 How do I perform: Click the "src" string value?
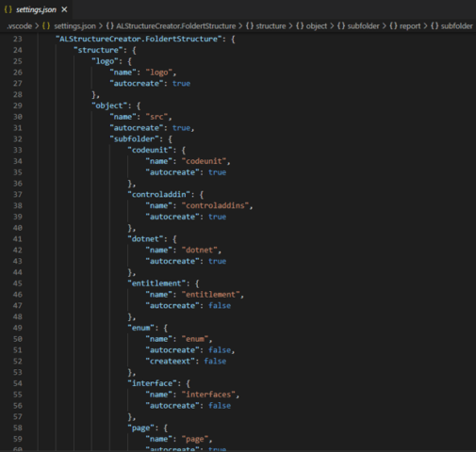[x=156, y=117]
